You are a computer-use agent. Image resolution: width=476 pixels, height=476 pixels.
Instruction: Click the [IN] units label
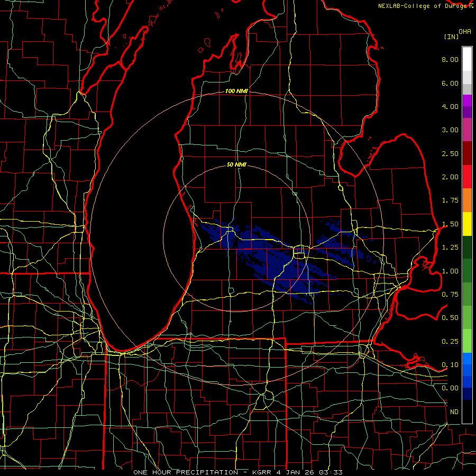point(451,36)
